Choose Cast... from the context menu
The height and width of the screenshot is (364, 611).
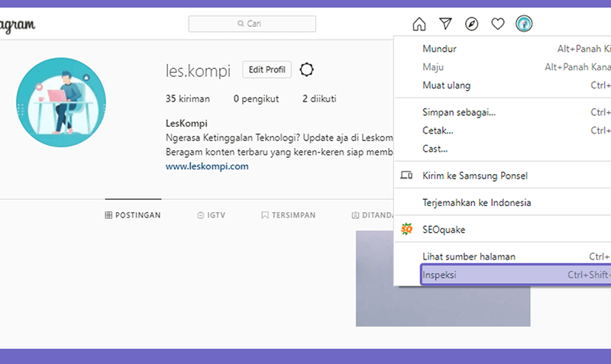[x=503, y=149]
